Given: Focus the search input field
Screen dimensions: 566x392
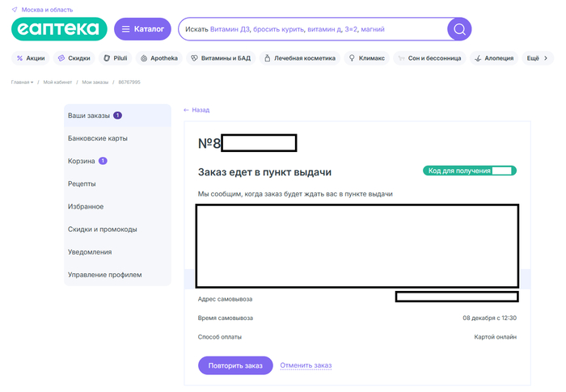Looking at the screenshot, I should (311, 30).
